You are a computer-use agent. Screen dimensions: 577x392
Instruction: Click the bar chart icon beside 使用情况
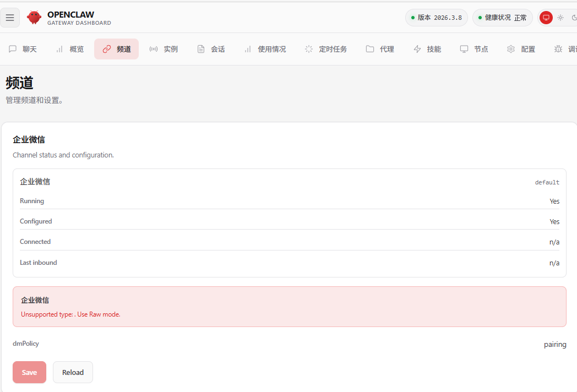pyautogui.click(x=248, y=49)
